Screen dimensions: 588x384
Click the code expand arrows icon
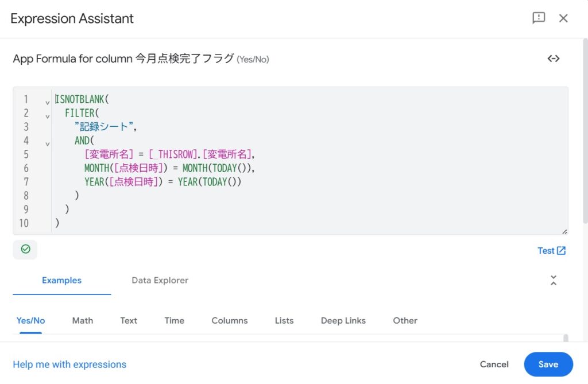(553, 59)
